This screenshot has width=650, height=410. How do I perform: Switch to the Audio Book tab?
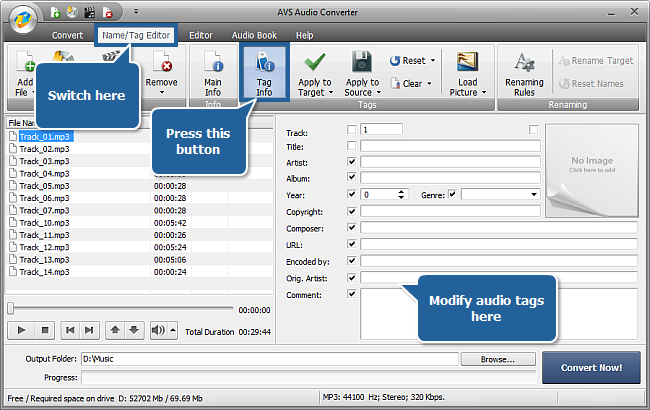(x=254, y=35)
